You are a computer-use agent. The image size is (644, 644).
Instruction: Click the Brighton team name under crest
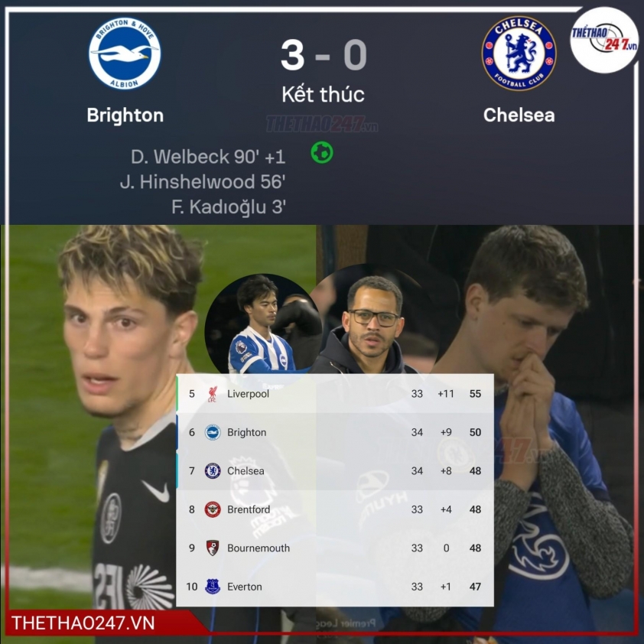125,115
